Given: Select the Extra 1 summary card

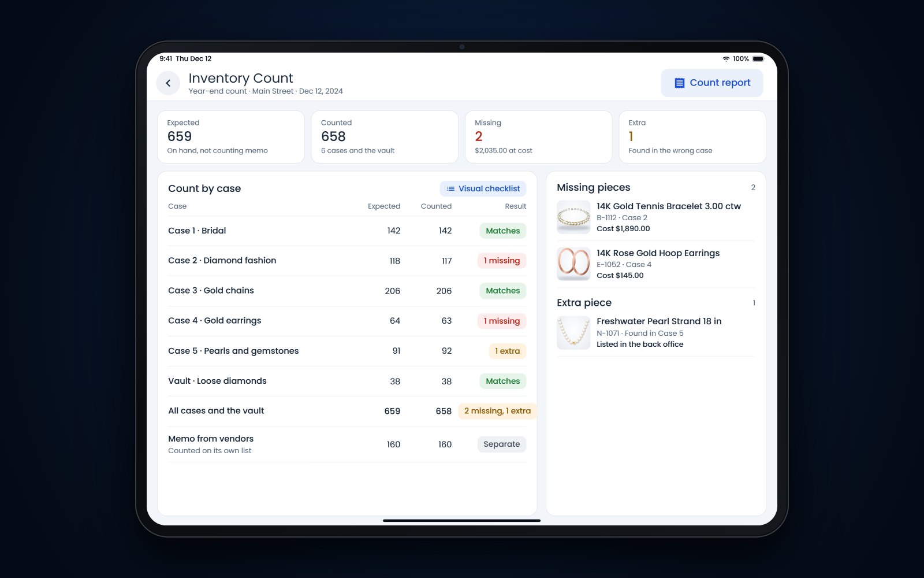Looking at the screenshot, I should [x=692, y=137].
